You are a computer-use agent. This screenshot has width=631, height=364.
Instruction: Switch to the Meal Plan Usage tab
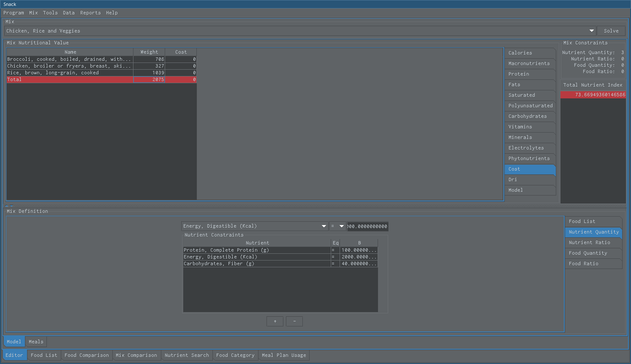(x=284, y=355)
